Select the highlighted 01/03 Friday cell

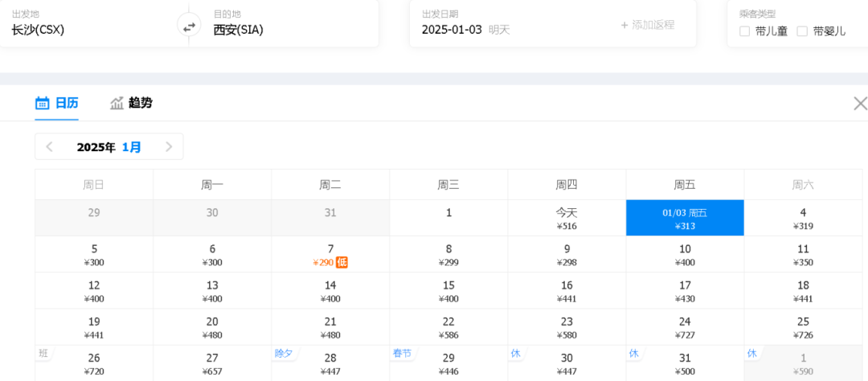[x=685, y=219]
